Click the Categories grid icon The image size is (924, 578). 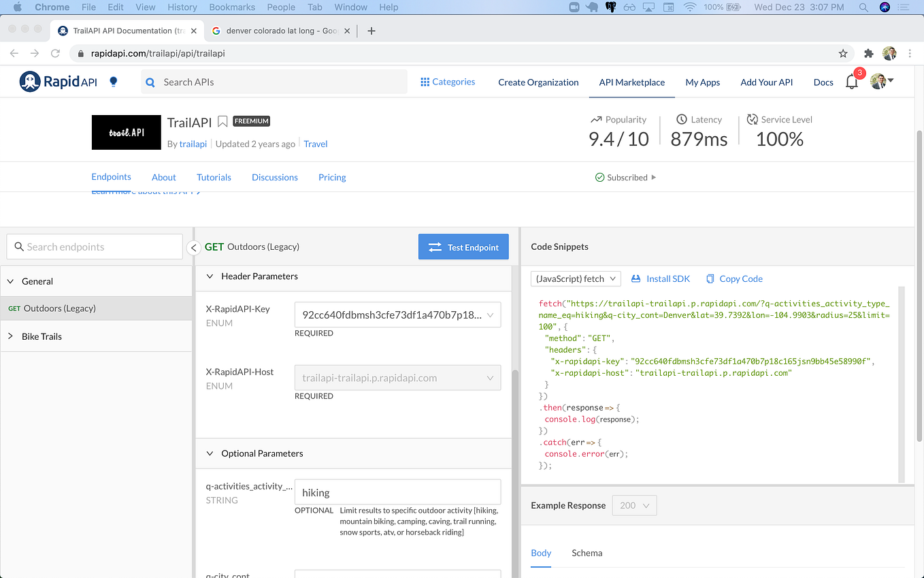coord(424,81)
